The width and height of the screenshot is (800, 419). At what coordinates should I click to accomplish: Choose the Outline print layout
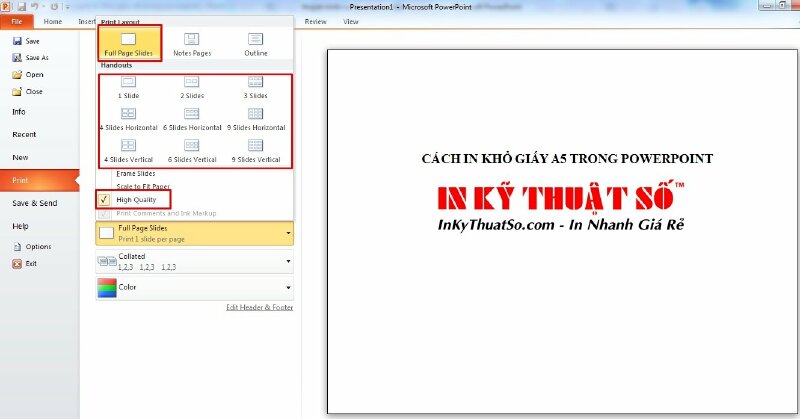click(x=256, y=44)
